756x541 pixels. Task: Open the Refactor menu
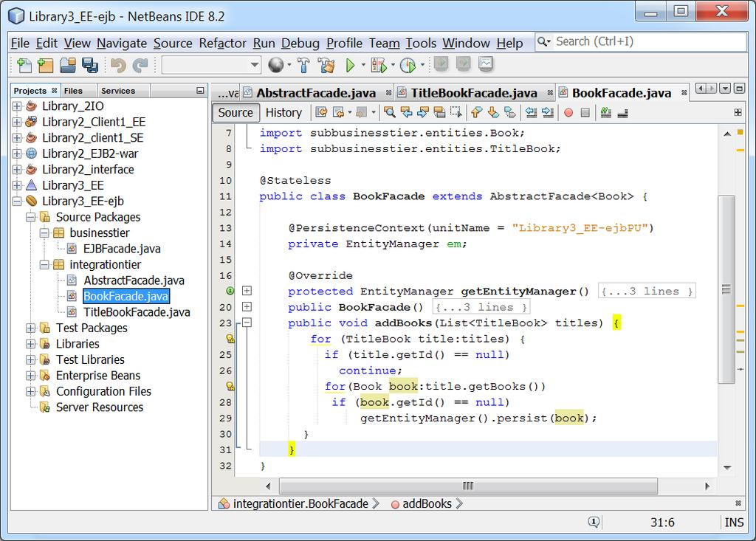click(x=222, y=44)
